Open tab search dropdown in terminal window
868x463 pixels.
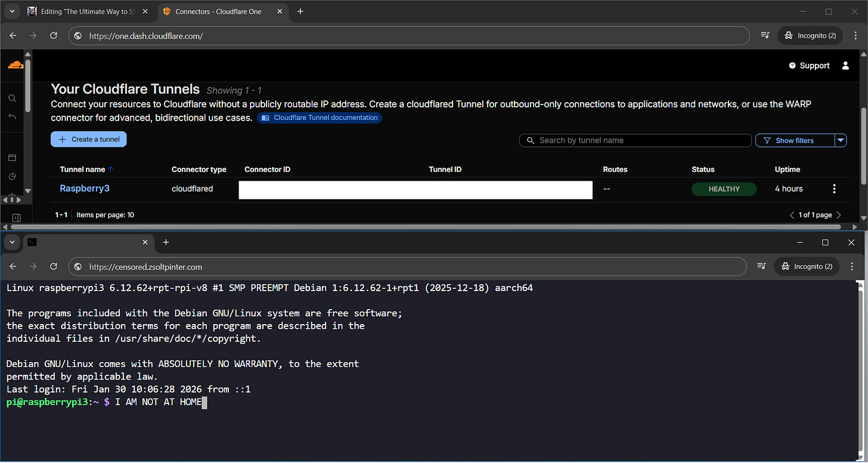11,242
